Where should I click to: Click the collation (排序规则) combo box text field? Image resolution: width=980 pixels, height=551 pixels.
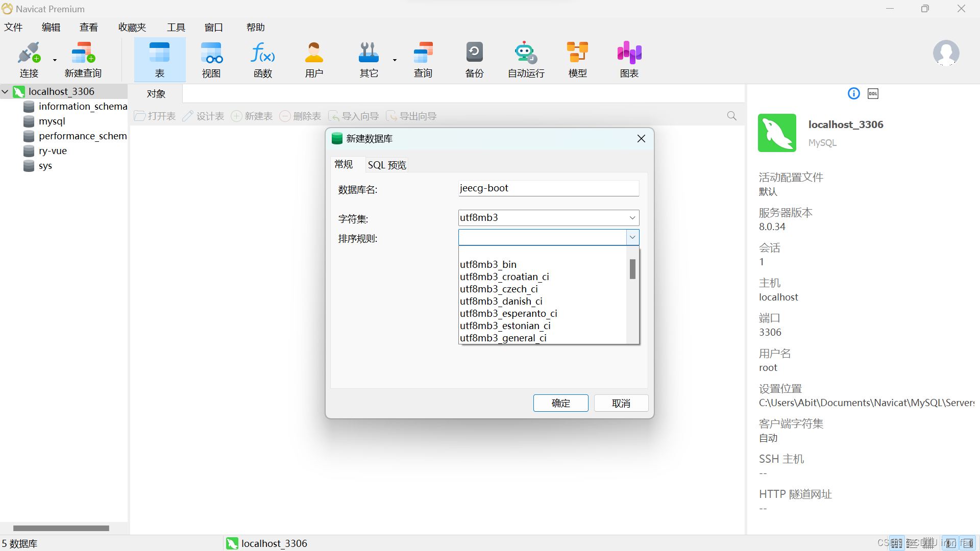(542, 237)
